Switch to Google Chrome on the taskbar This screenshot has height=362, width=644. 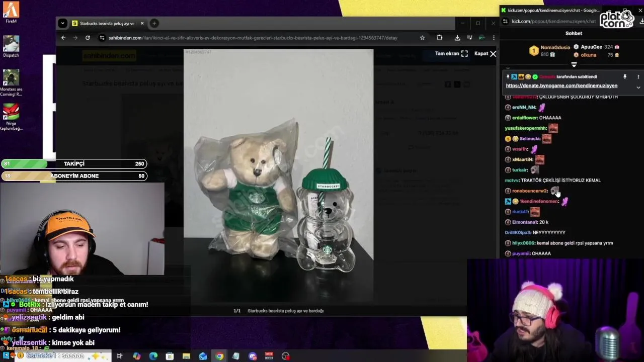coord(219,356)
